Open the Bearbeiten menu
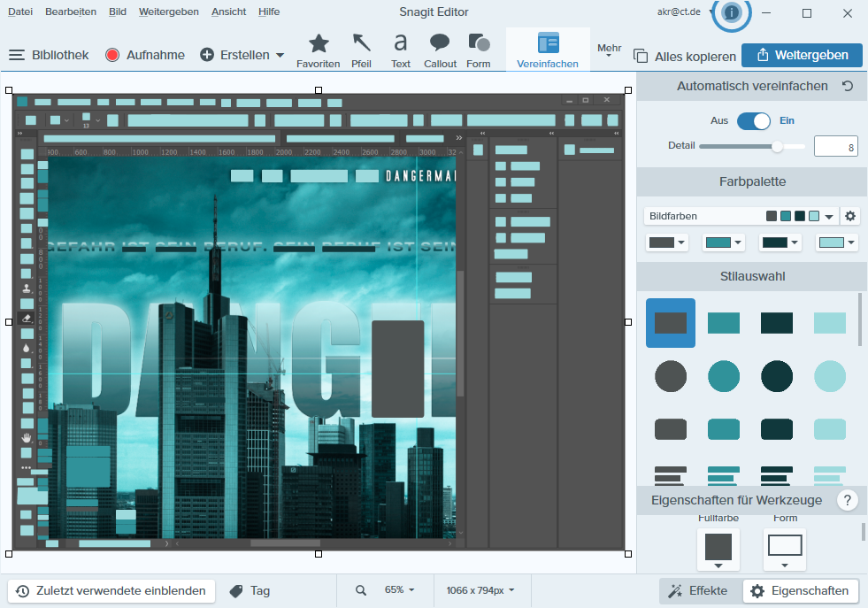868x608 pixels. click(x=71, y=12)
